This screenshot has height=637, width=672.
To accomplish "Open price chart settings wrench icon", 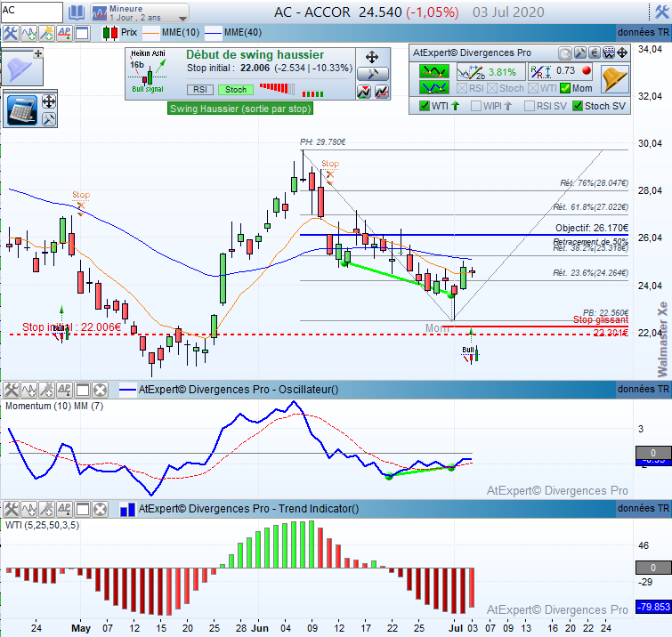I will pyautogui.click(x=11, y=33).
